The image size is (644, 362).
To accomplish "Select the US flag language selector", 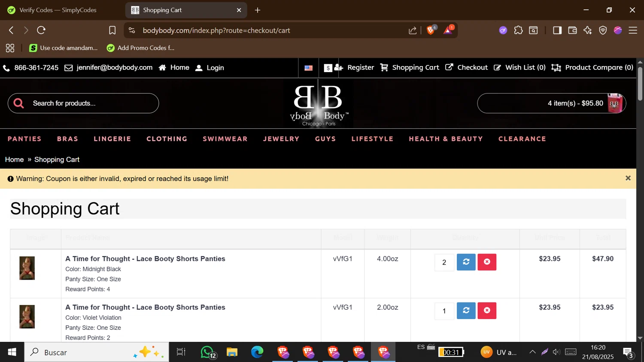I will [309, 68].
